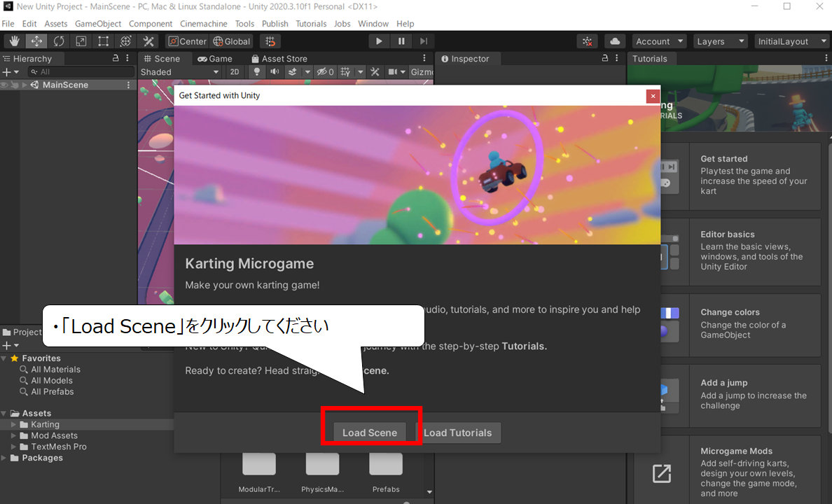This screenshot has width=832, height=504.
Task: Expand the Mod Assets folder
Action: 14,435
